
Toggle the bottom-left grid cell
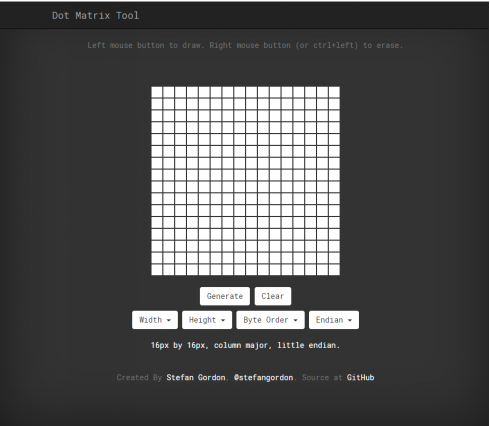click(157, 270)
